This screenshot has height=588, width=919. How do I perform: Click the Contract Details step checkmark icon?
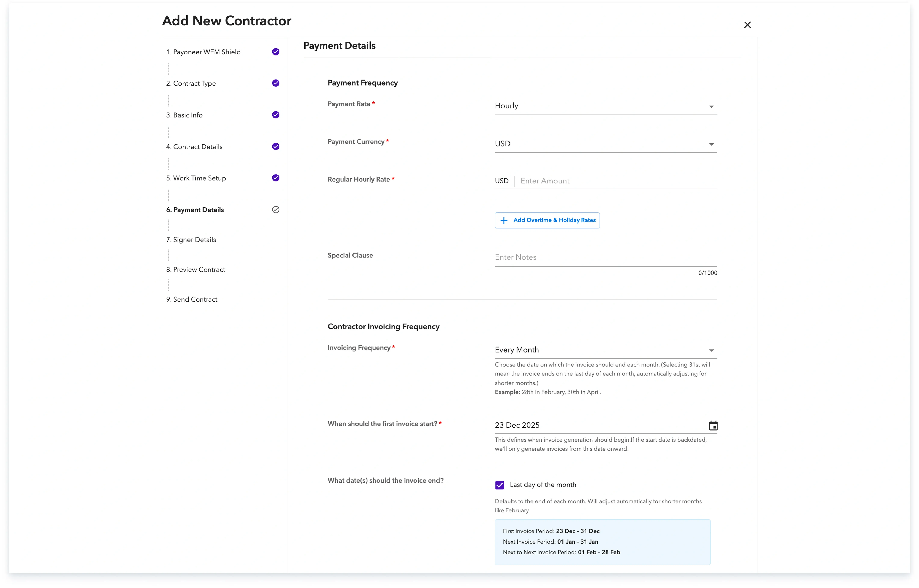[275, 147]
